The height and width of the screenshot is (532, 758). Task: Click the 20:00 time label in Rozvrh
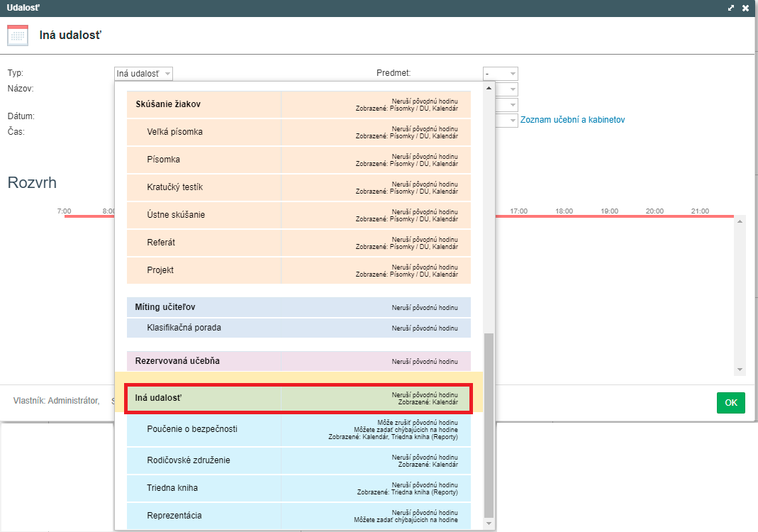click(654, 211)
